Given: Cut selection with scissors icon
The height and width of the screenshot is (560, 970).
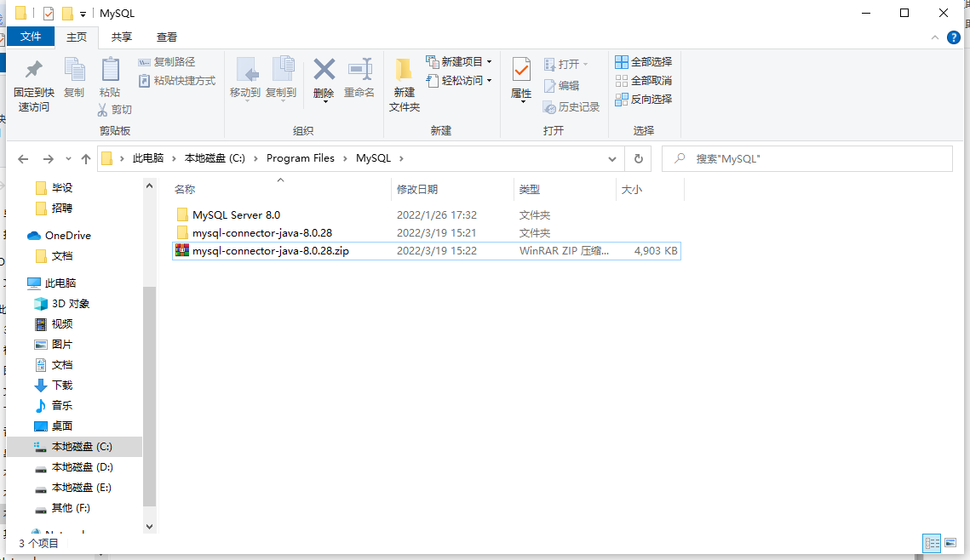Looking at the screenshot, I should click(x=103, y=110).
